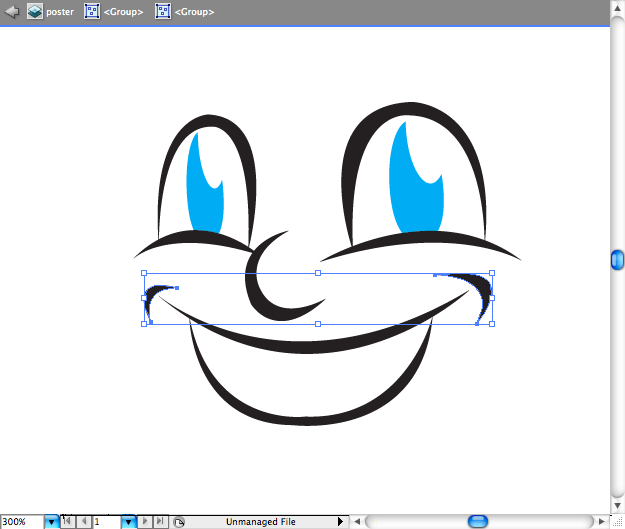Select the first Group breadcrumb icon
The height and width of the screenshot is (529, 625).
[92, 12]
